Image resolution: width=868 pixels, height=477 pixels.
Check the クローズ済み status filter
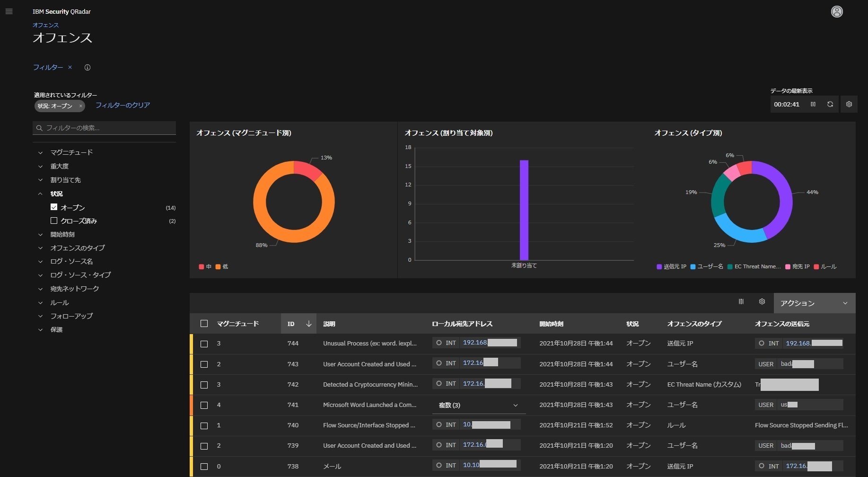click(54, 221)
